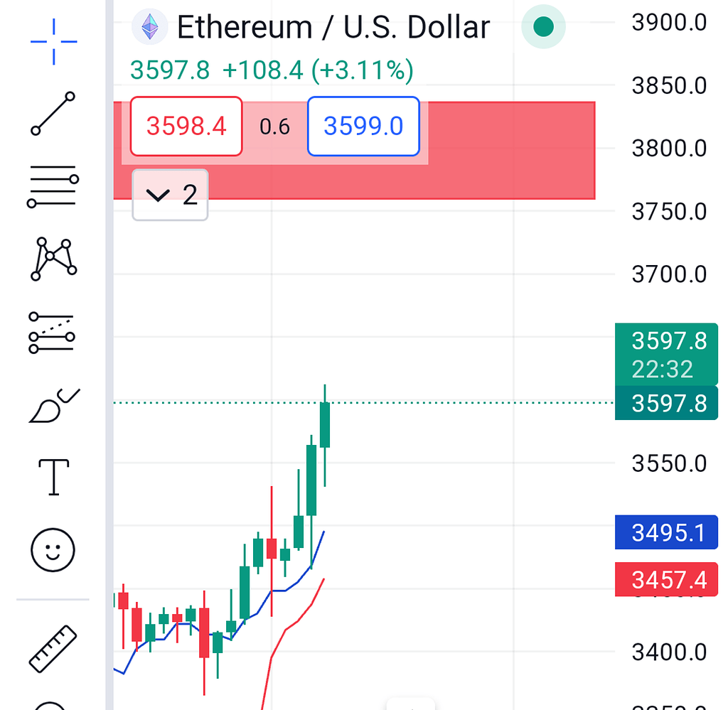Select the crosshair cursor tool
The image size is (728, 710).
tap(53, 41)
